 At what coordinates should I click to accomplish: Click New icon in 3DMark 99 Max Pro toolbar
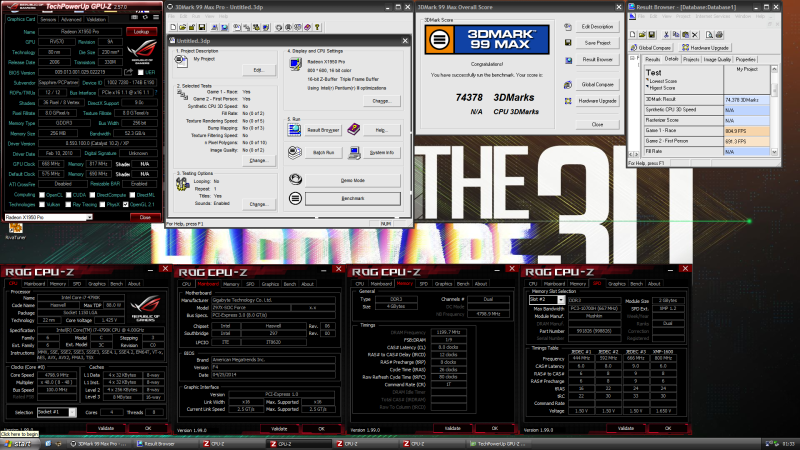[173, 27]
